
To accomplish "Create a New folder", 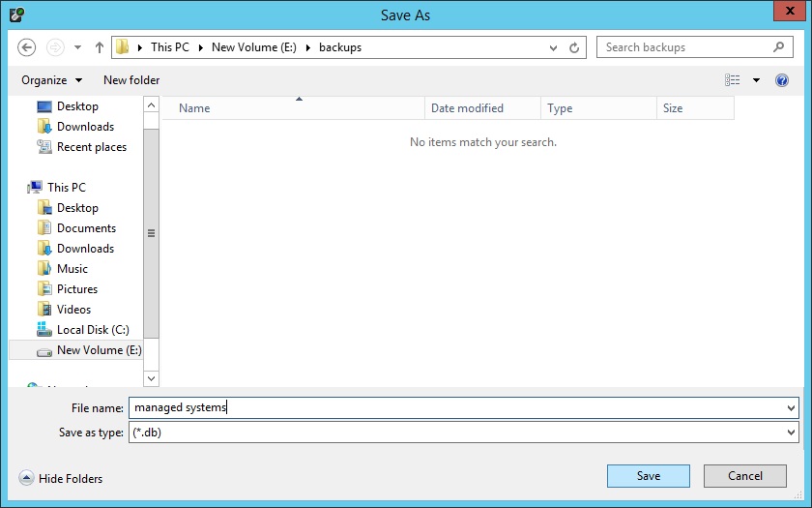I will coord(131,80).
